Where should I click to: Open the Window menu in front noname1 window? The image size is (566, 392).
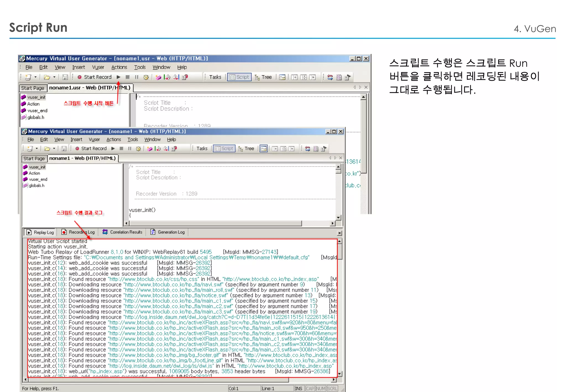coord(152,140)
